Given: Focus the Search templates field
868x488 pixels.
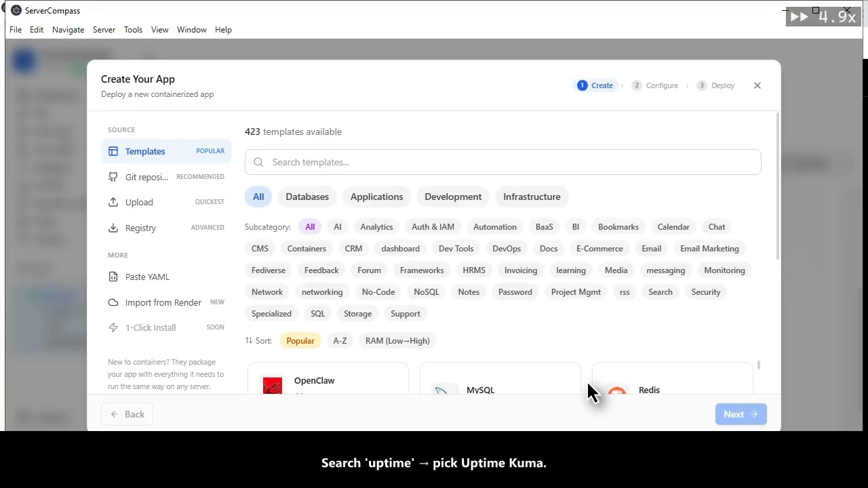Looking at the screenshot, I should pos(503,162).
